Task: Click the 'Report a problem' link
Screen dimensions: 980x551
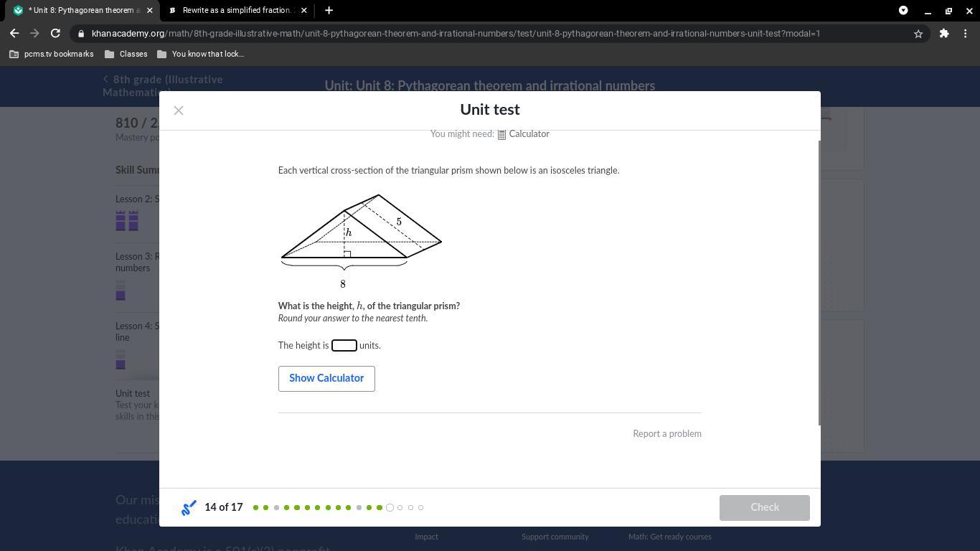Action: [x=667, y=434]
